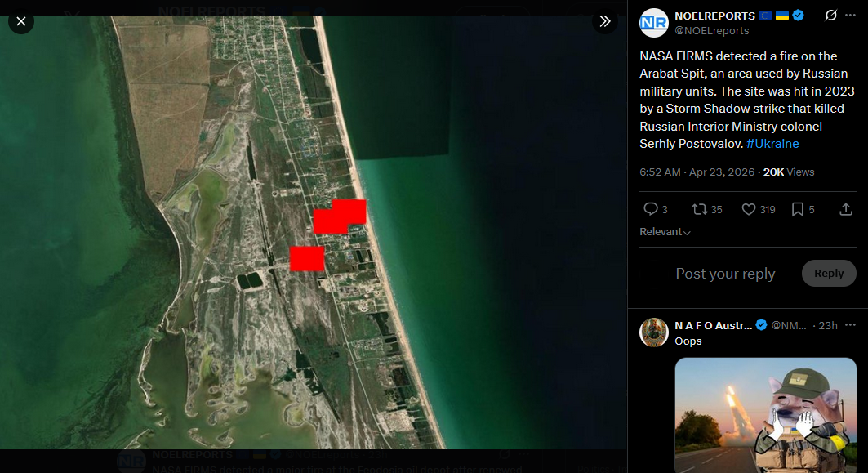Viewport: 868px width, 473px height.
Task: Bookmark the tweet with 5 bookmarks
Action: [x=797, y=209]
